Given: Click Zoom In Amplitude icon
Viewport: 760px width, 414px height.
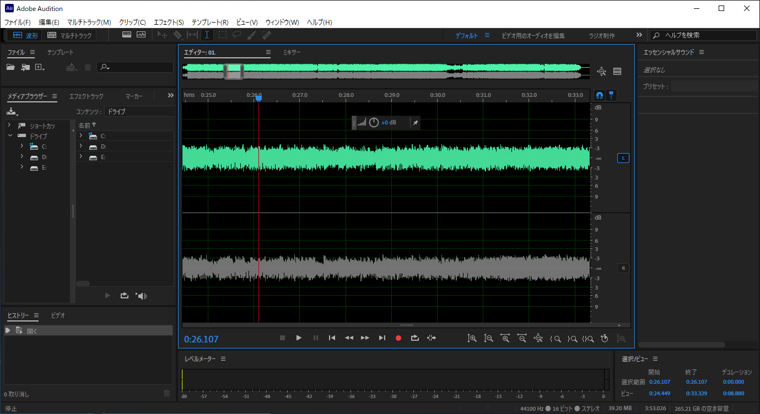Looking at the screenshot, I should click(472, 338).
